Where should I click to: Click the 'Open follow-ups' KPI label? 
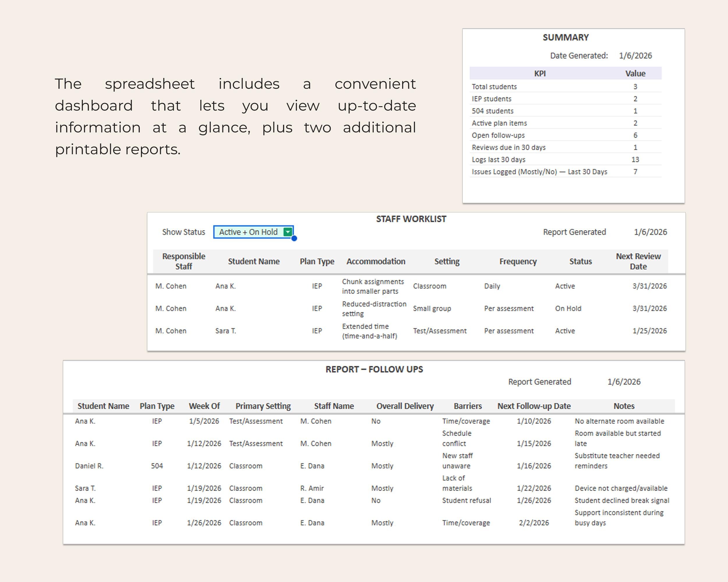(x=499, y=135)
